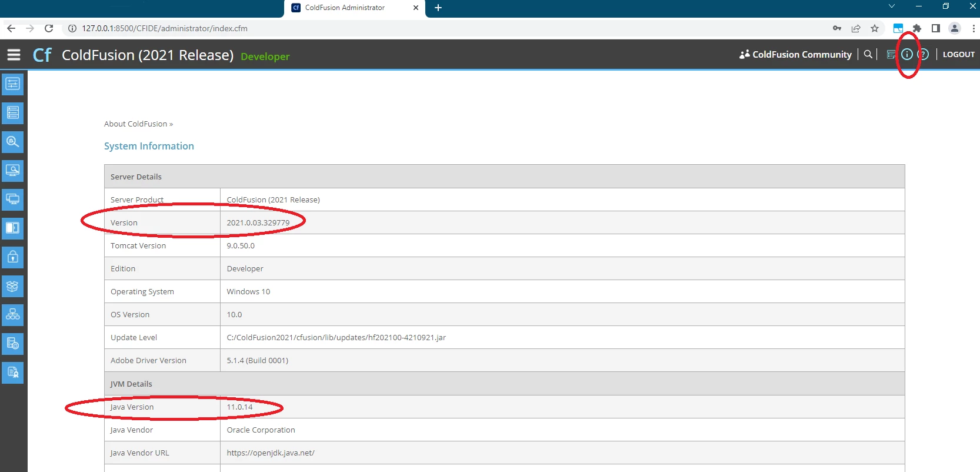Open the ColdFusion Community link
The height and width of the screenshot is (472, 980).
pyautogui.click(x=795, y=54)
